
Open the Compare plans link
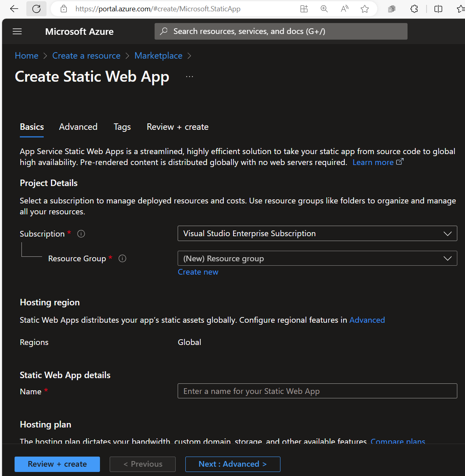(x=397, y=441)
